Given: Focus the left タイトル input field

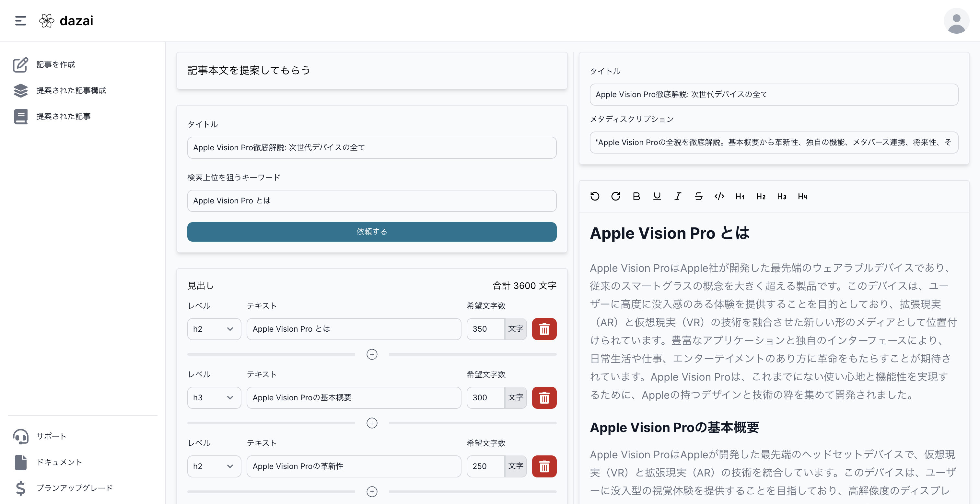Looking at the screenshot, I should tap(372, 148).
